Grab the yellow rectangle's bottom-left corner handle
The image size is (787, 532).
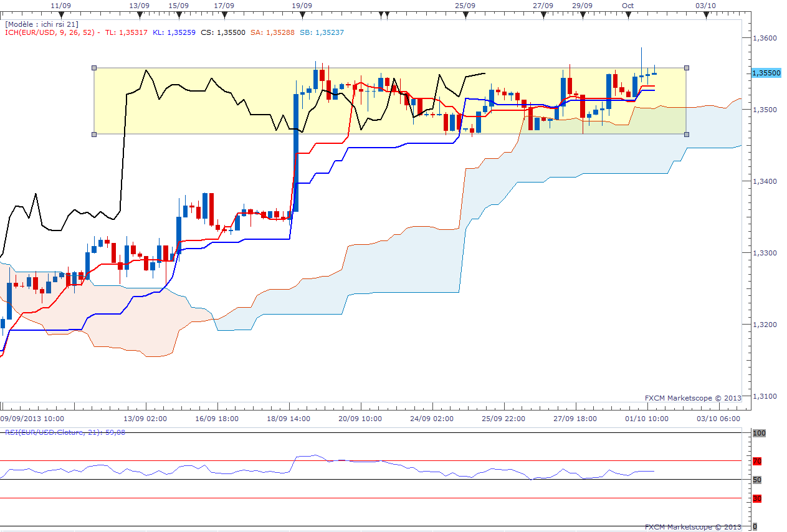(94, 134)
